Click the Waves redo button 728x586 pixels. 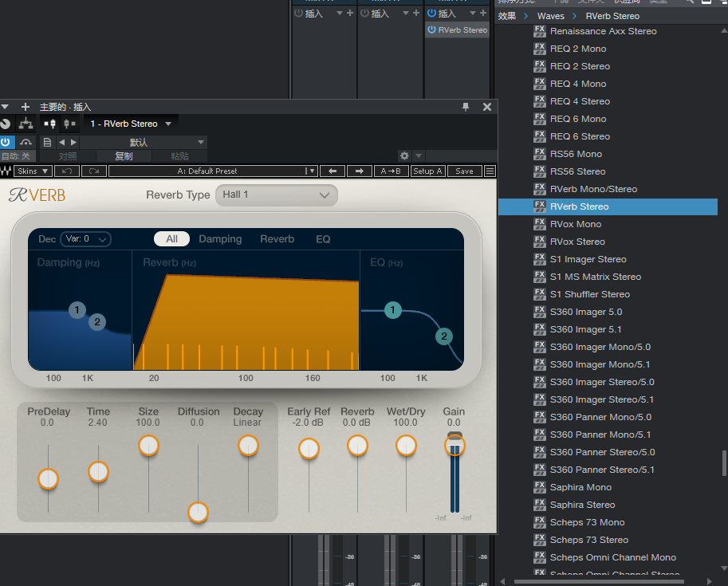click(94, 171)
